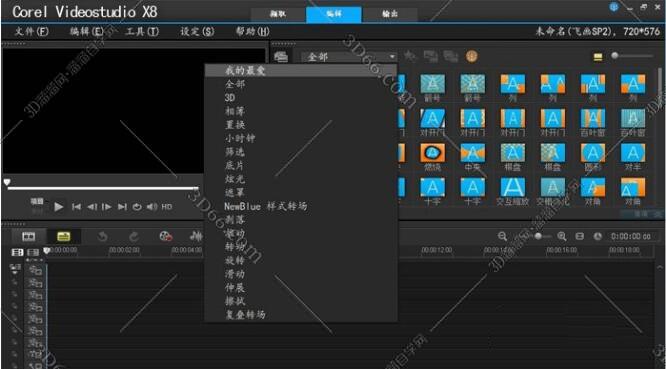Open the track manager icon
666x369 pixels.
click(33, 253)
